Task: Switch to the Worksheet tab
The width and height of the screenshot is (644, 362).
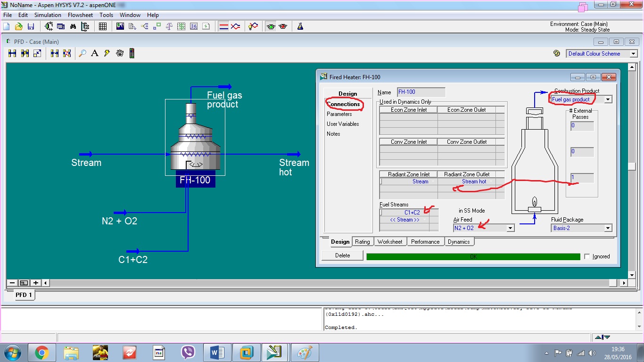Action: (x=390, y=241)
